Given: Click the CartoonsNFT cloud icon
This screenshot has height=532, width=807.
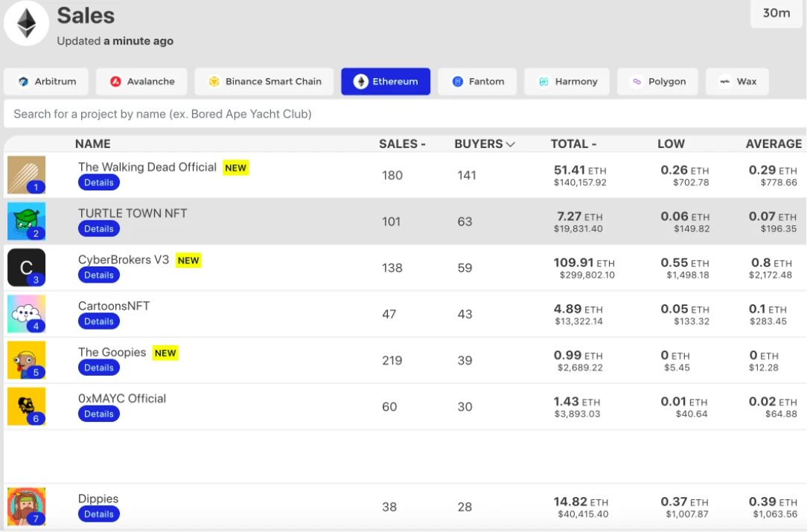Looking at the screenshot, I should tap(26, 314).
